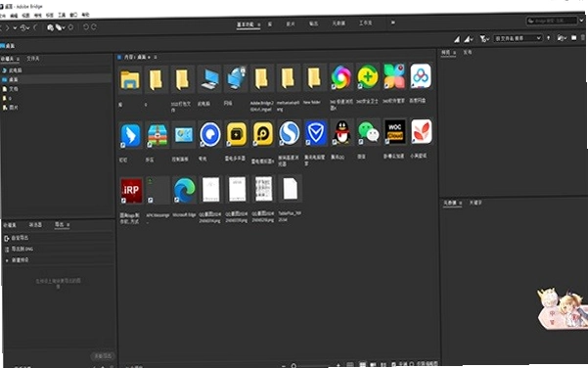Click the thumbnail size slider handle
Screen dimensions: 588x368
click(x=294, y=365)
